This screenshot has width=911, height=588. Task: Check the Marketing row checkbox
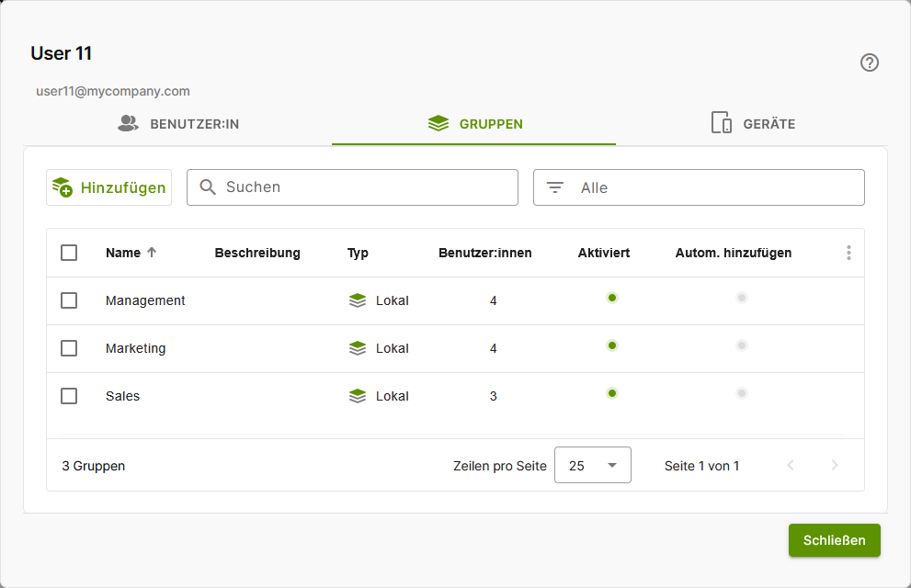point(69,347)
